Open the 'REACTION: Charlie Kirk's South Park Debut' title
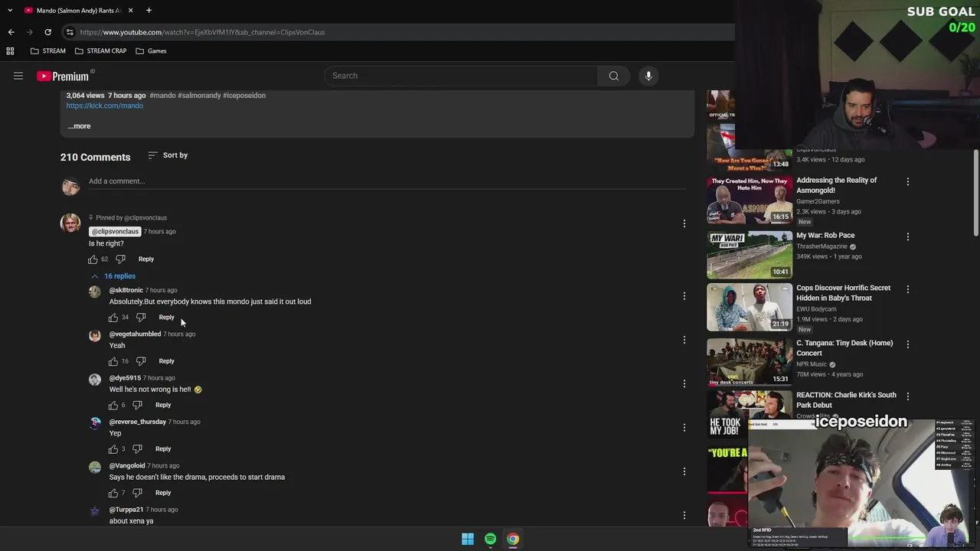The width and height of the screenshot is (980, 551). pyautogui.click(x=846, y=400)
